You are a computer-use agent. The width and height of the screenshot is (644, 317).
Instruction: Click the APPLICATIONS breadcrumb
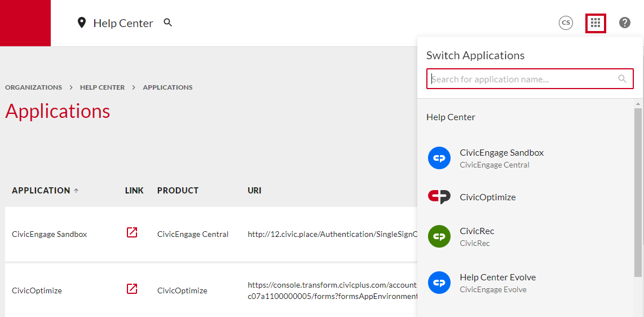(x=167, y=87)
